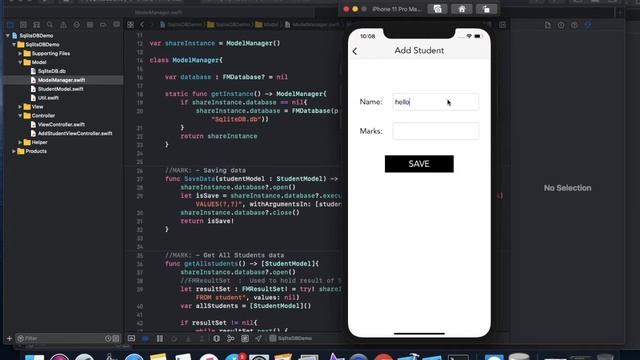The image size is (640, 360).
Task: Show the History inspector
Action: point(561,25)
